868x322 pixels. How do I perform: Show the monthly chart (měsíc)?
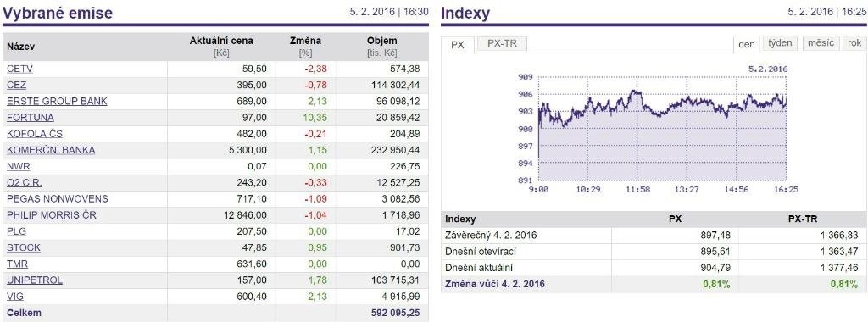point(821,43)
